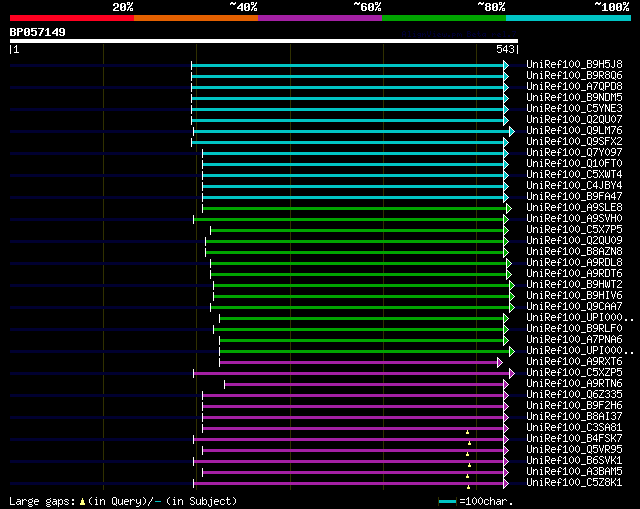Image resolution: width=640 pixels, height=509 pixels.
Task: Select the UniRef100_B9RLF0 label
Action: 574,329
